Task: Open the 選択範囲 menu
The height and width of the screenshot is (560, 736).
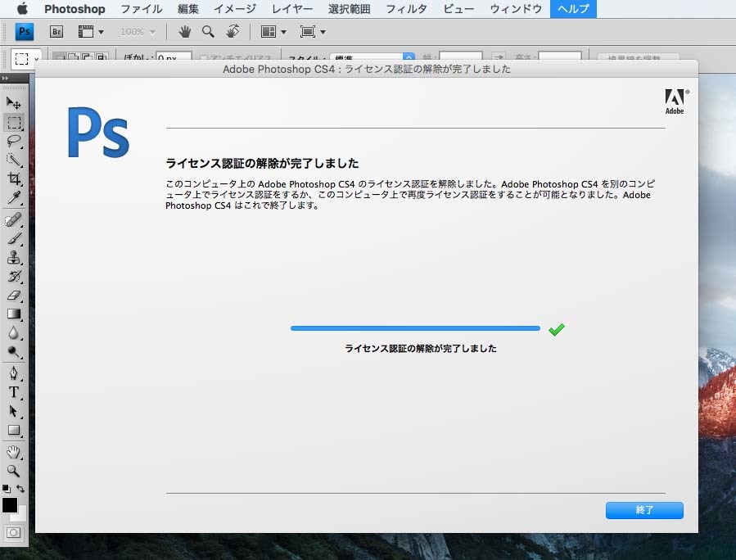Action: (350, 8)
